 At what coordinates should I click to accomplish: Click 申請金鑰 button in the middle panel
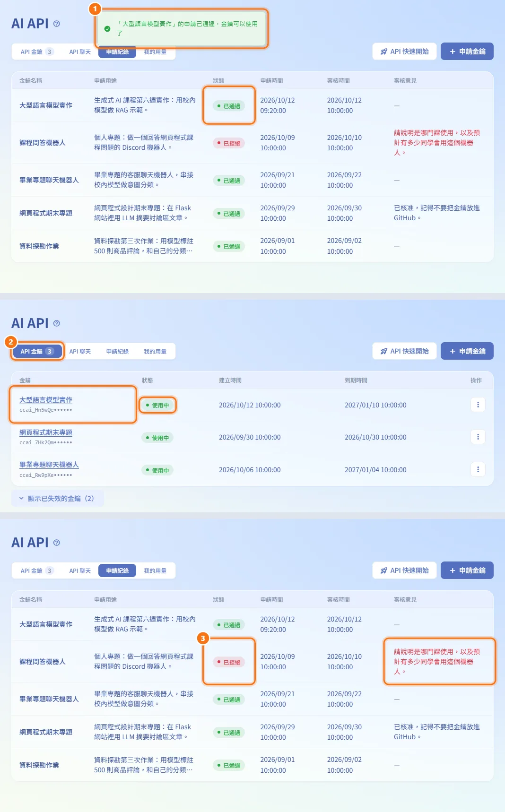(467, 351)
